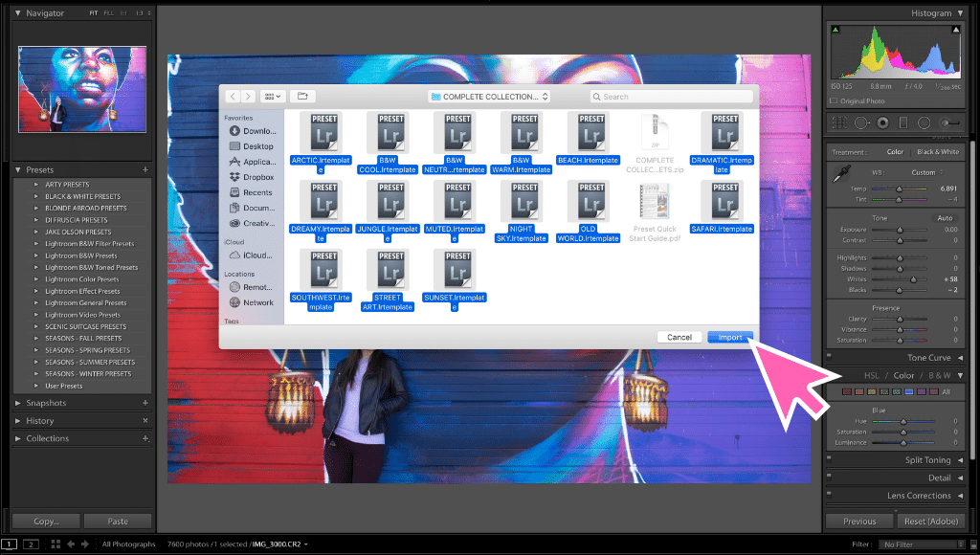980x555 pixels.
Task: Click the Cancel button in dialog
Action: click(679, 337)
